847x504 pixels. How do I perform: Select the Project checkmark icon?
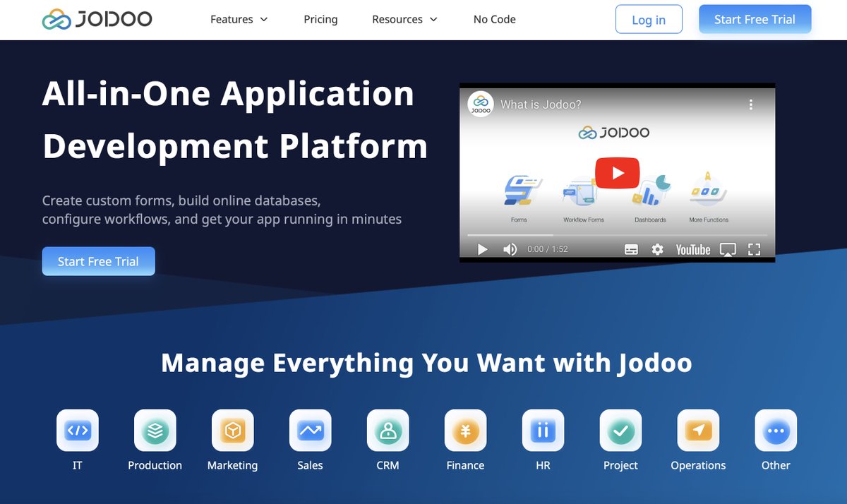click(621, 430)
